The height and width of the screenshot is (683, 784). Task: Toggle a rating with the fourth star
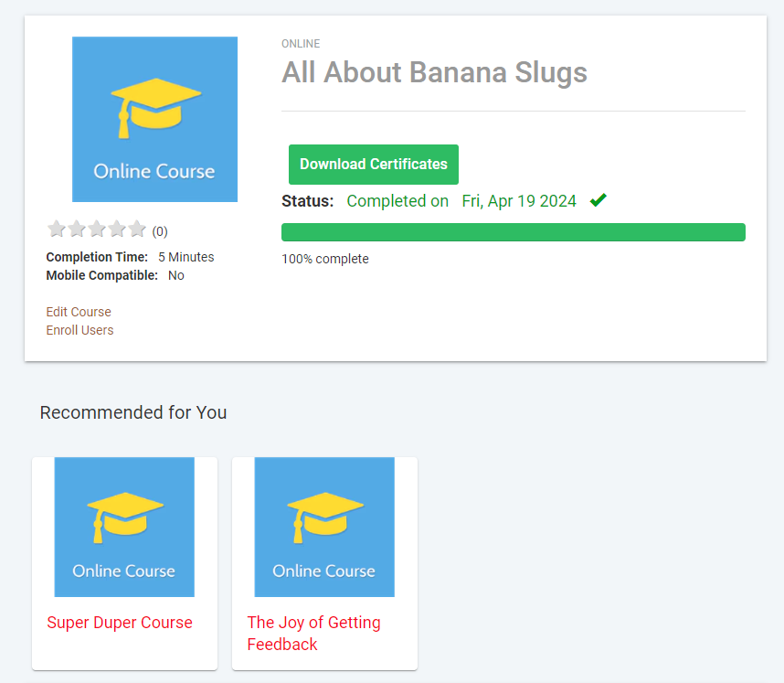[x=116, y=229]
